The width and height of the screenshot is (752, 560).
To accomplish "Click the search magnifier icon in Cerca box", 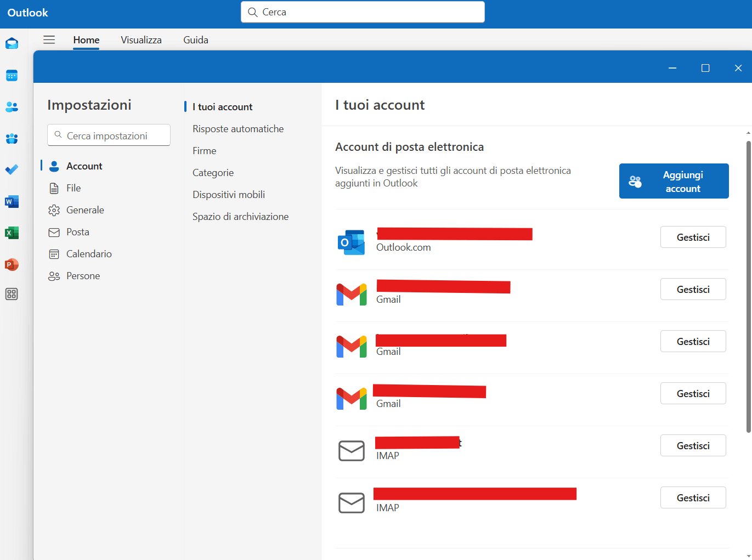I will click(253, 12).
